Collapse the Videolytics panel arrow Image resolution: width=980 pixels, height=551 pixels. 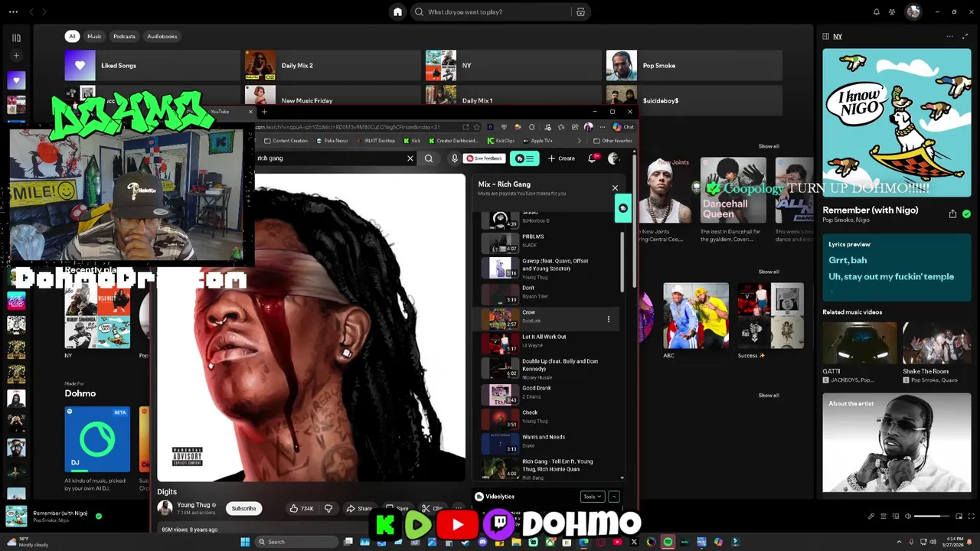(613, 497)
